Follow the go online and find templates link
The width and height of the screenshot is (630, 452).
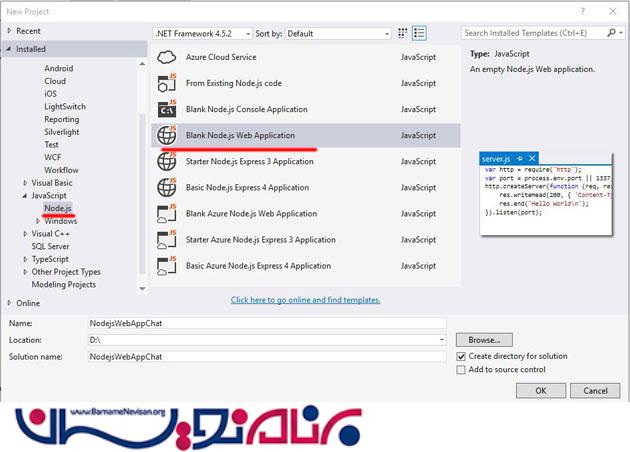[x=305, y=300]
